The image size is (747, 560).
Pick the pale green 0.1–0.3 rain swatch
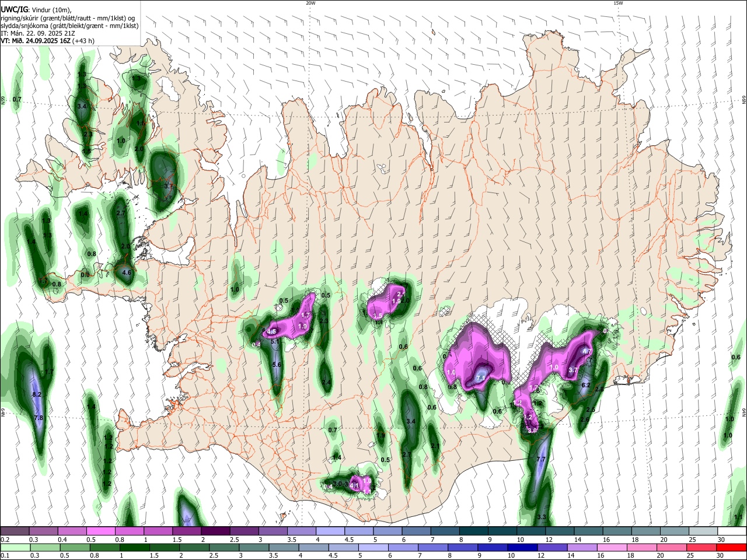point(15,547)
